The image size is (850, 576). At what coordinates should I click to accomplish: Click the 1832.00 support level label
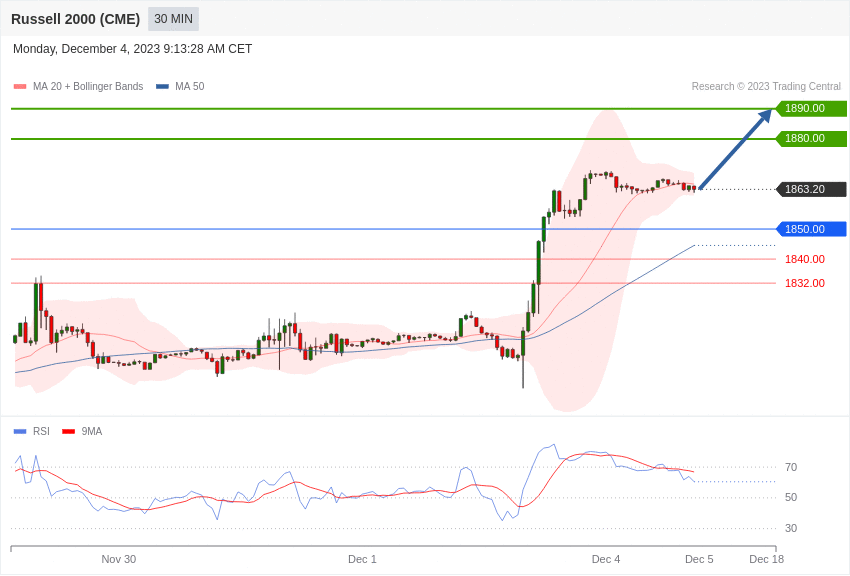point(804,283)
